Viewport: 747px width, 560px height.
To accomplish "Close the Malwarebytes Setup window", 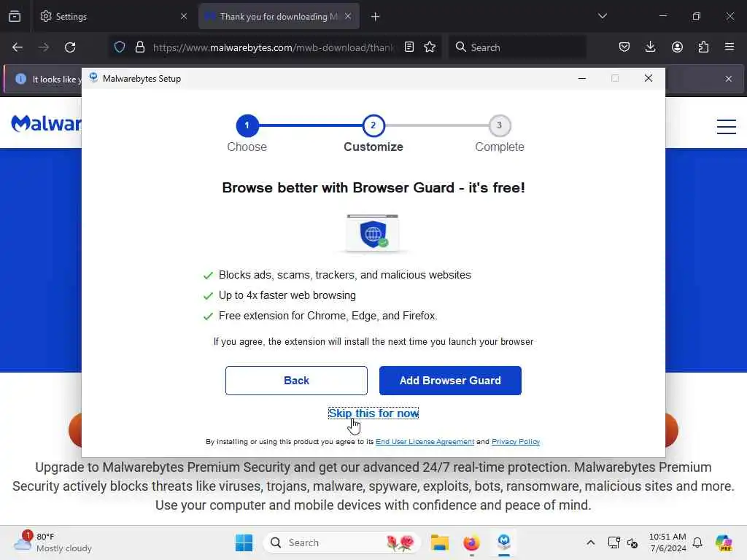I will 648,78.
